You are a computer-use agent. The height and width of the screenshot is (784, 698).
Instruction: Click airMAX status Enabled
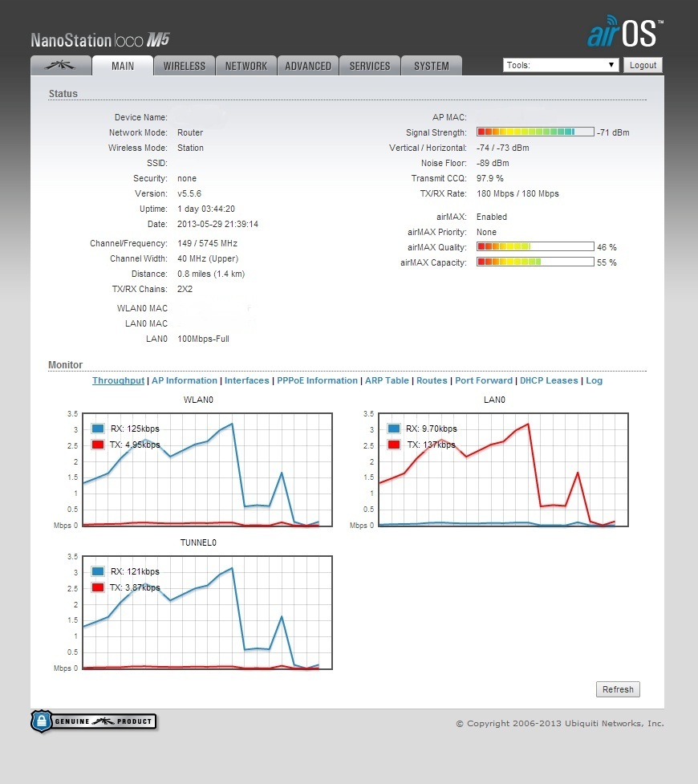click(x=492, y=217)
